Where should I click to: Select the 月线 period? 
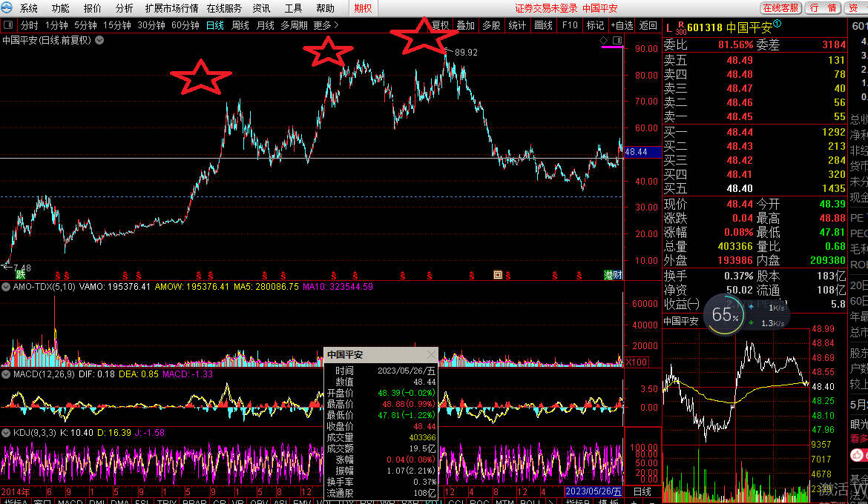coord(265,25)
